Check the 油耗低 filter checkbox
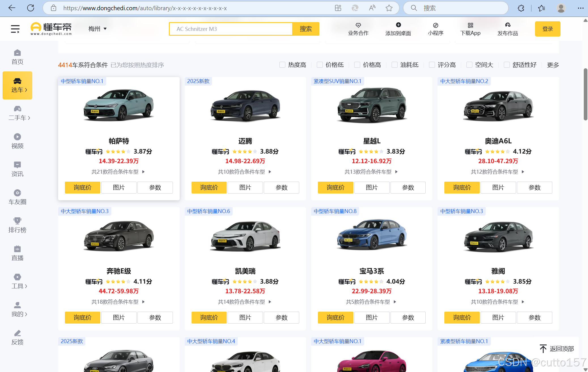588x372 pixels. (394, 65)
